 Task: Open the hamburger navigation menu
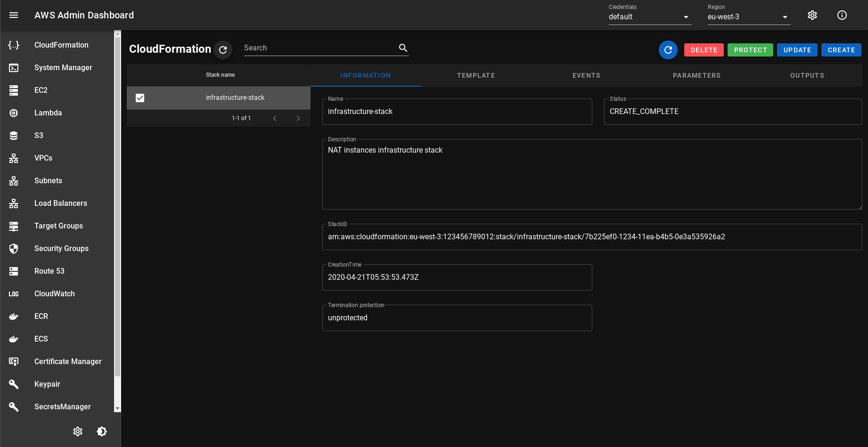14,15
